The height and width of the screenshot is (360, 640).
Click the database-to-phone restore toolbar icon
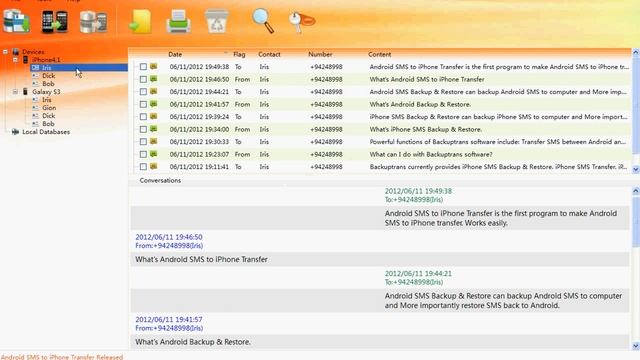(x=93, y=22)
